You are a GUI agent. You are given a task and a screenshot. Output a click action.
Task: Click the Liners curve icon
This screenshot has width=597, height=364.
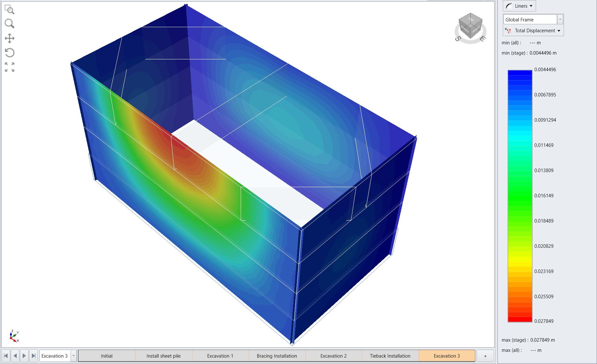click(509, 6)
